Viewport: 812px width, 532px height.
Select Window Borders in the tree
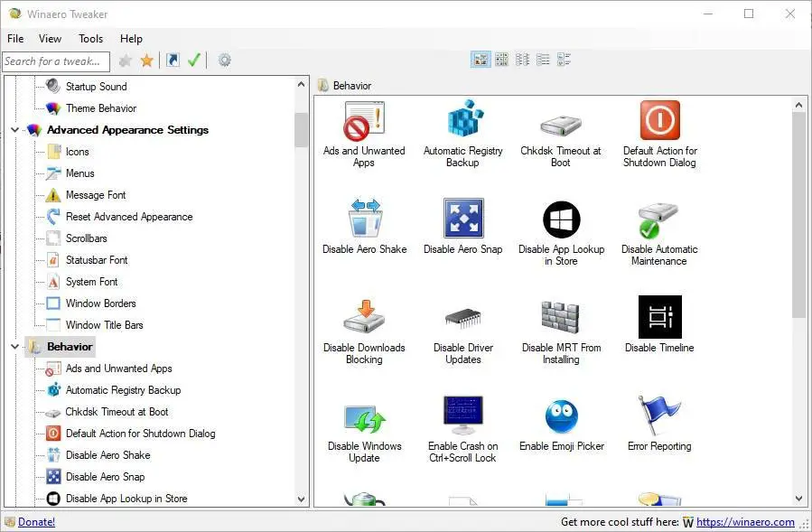pos(100,303)
